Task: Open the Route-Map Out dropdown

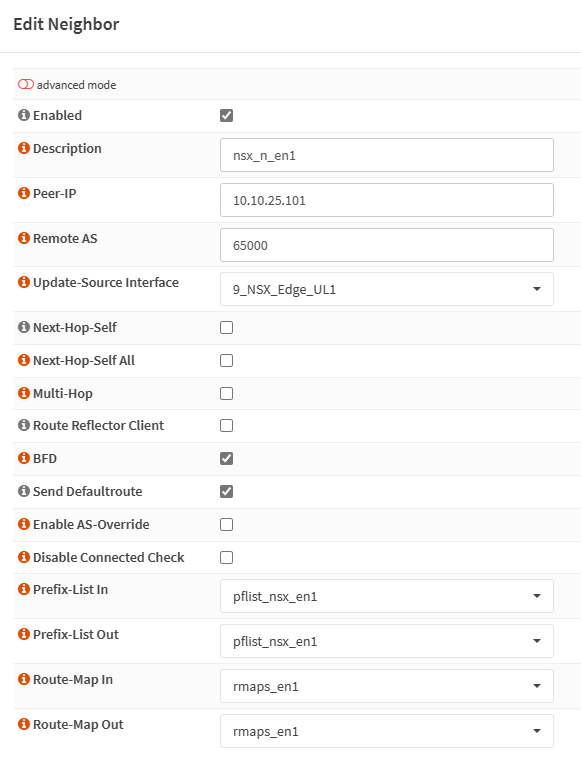Action: pos(387,731)
